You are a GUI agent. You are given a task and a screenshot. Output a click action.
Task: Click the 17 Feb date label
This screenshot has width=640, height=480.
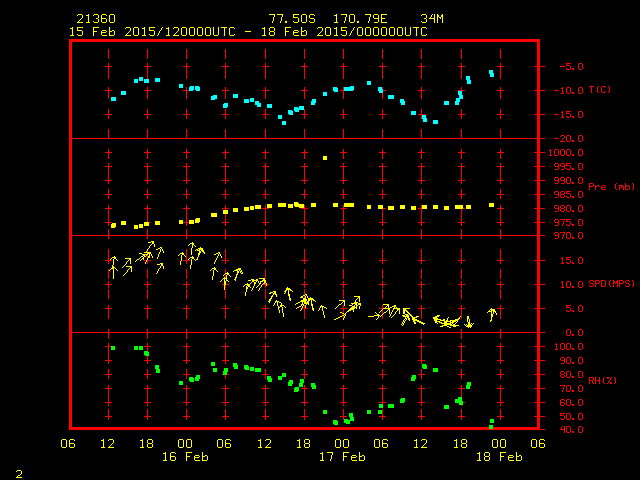click(x=342, y=457)
